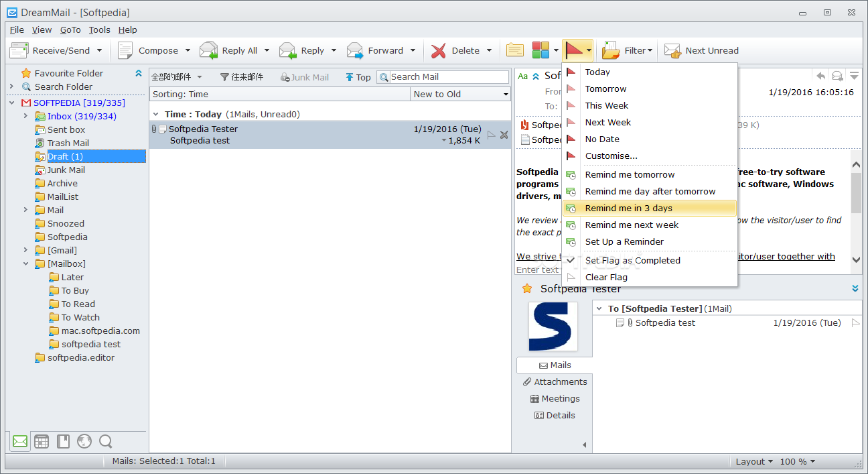
Task: Click the Top arrow icon in the mail list bar
Action: point(349,77)
